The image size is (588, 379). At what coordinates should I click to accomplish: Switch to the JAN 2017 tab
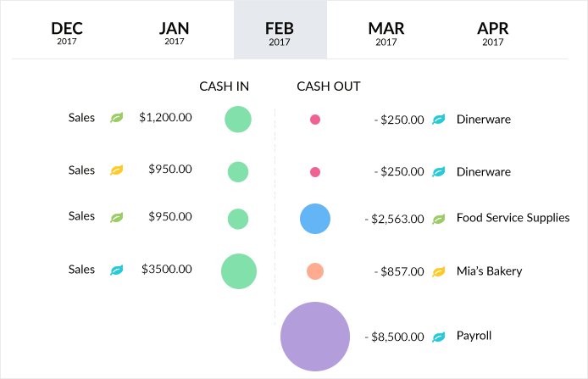pyautogui.click(x=174, y=32)
